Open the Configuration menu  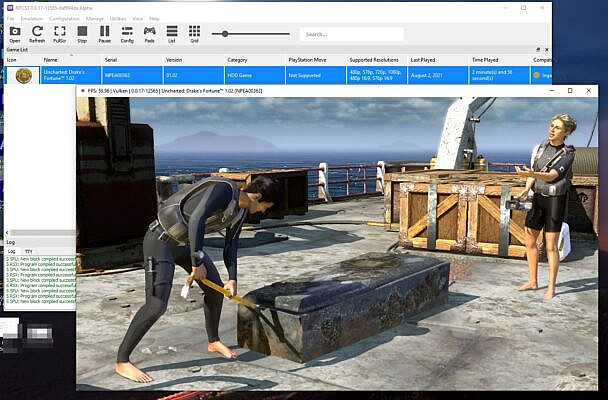click(x=64, y=19)
